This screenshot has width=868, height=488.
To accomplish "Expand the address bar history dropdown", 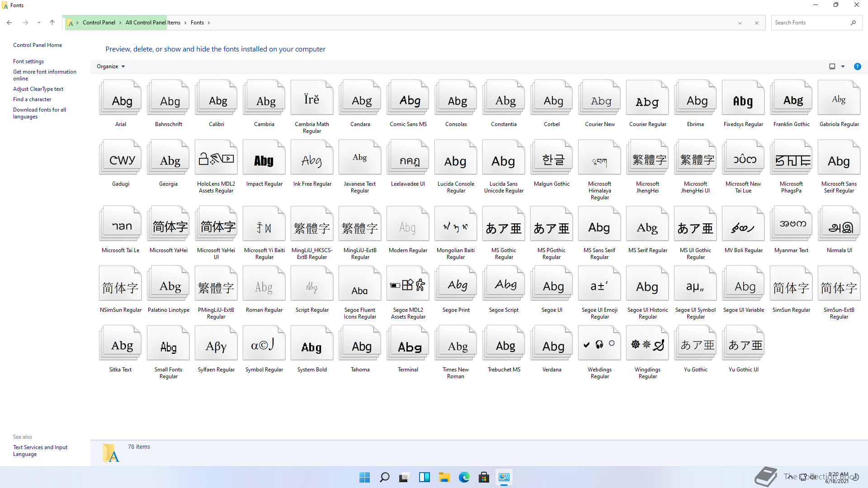I will click(740, 23).
